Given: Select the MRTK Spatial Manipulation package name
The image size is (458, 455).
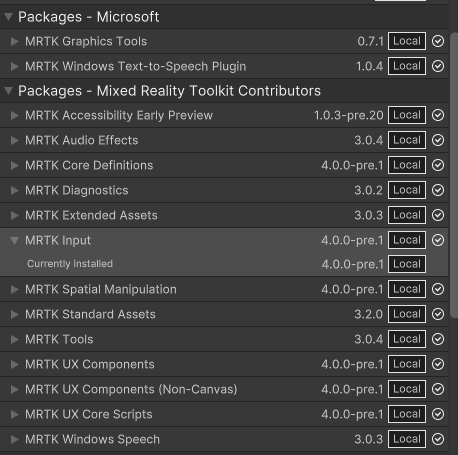Looking at the screenshot, I should click(101, 289).
